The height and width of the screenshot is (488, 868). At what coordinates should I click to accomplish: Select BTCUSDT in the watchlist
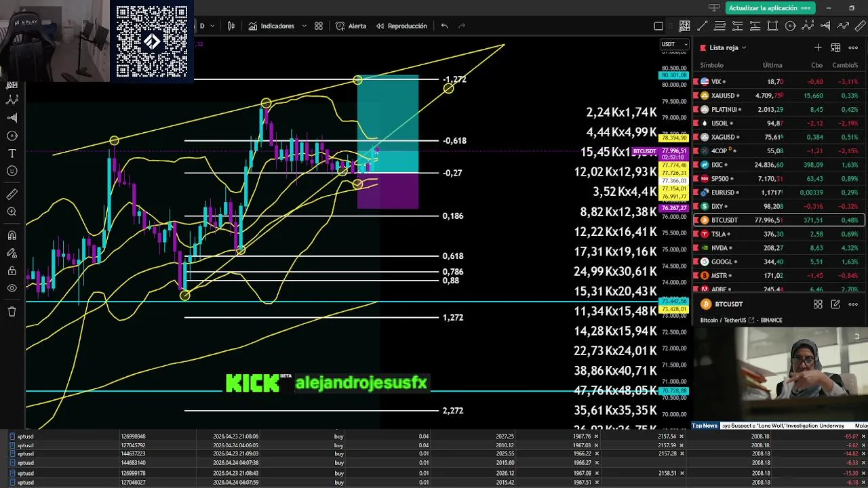[778, 220]
